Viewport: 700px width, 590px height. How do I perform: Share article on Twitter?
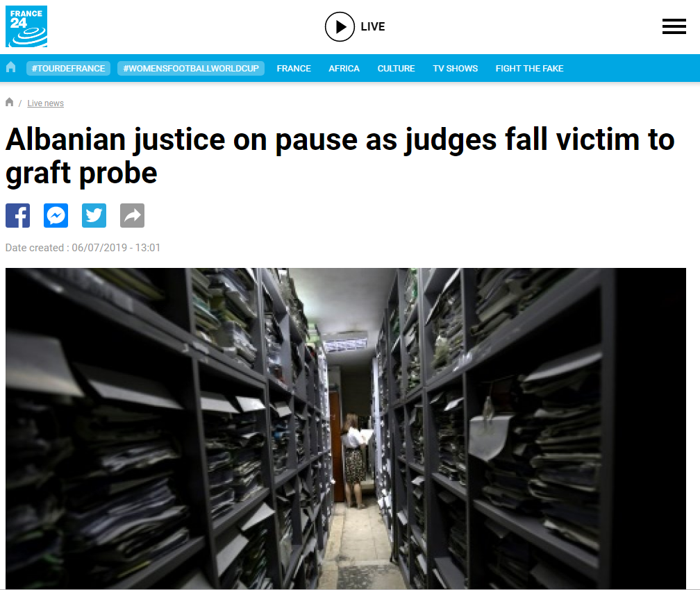94,216
